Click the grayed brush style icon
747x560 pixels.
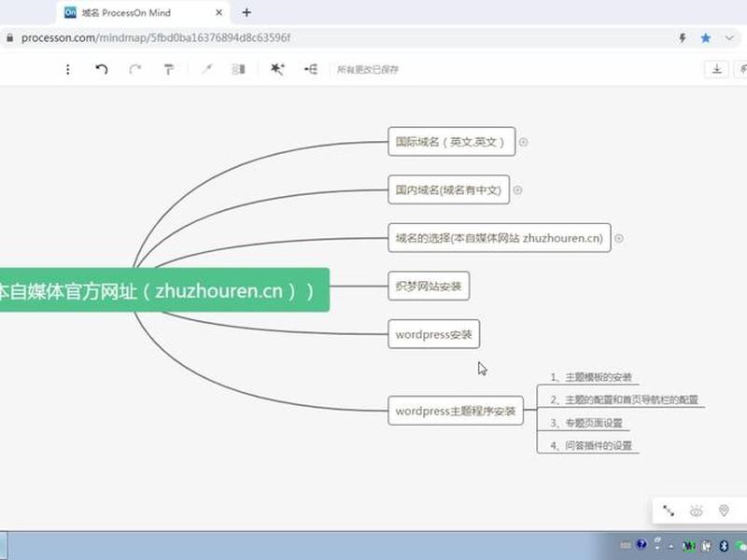coord(206,69)
